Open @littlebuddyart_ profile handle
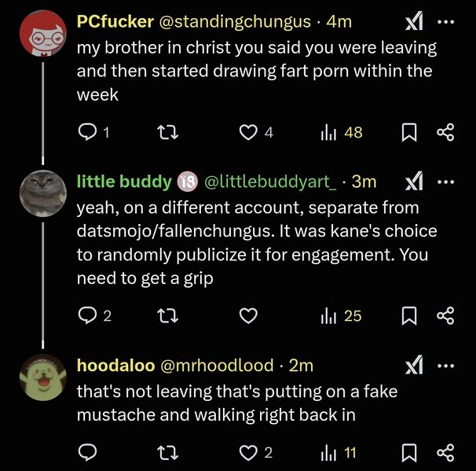Viewport: 476px width, 471px height. pos(270,182)
